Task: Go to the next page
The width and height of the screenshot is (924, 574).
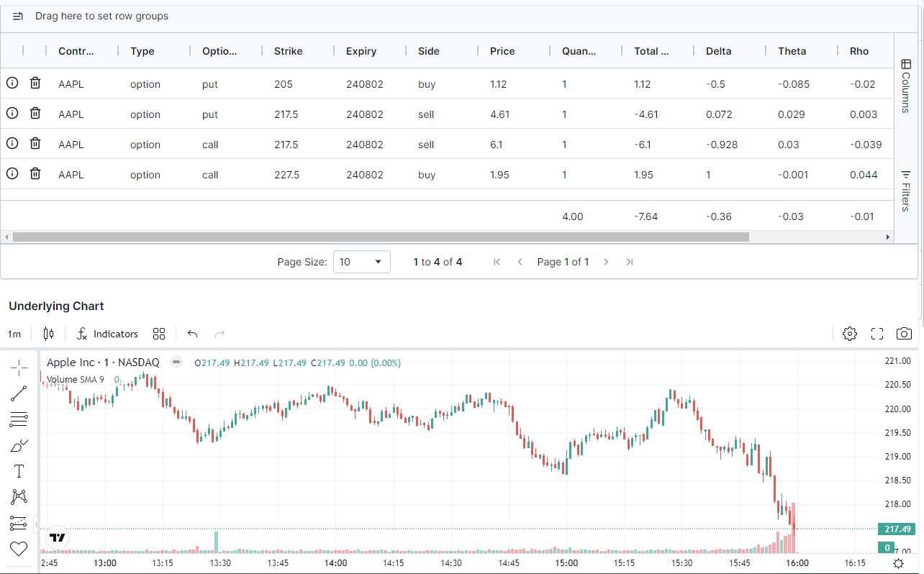Action: [x=606, y=262]
